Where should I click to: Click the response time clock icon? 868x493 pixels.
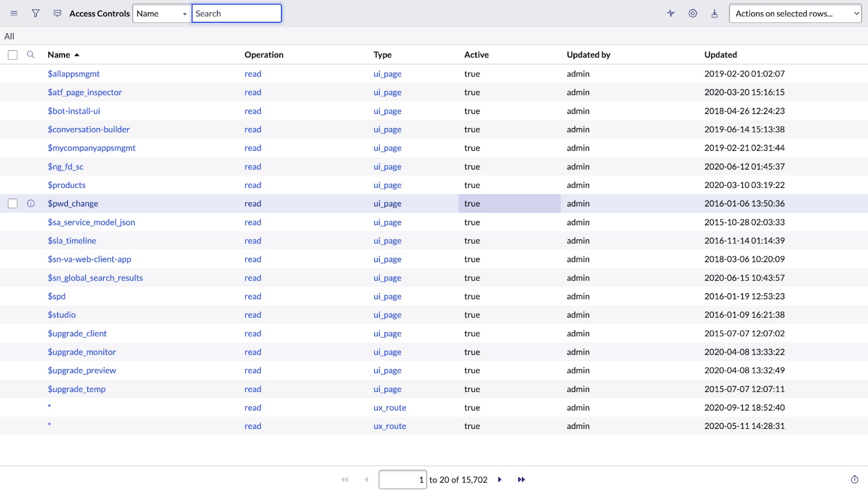pyautogui.click(x=854, y=479)
